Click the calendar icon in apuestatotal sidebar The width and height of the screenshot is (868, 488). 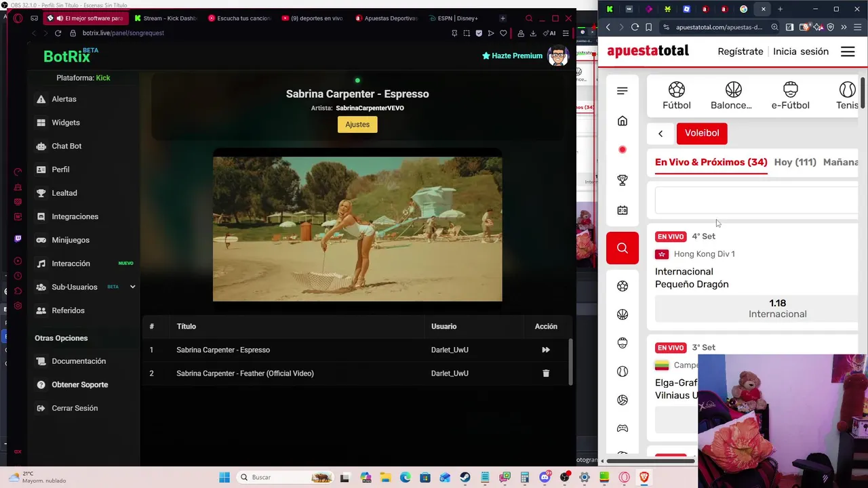[x=623, y=210]
